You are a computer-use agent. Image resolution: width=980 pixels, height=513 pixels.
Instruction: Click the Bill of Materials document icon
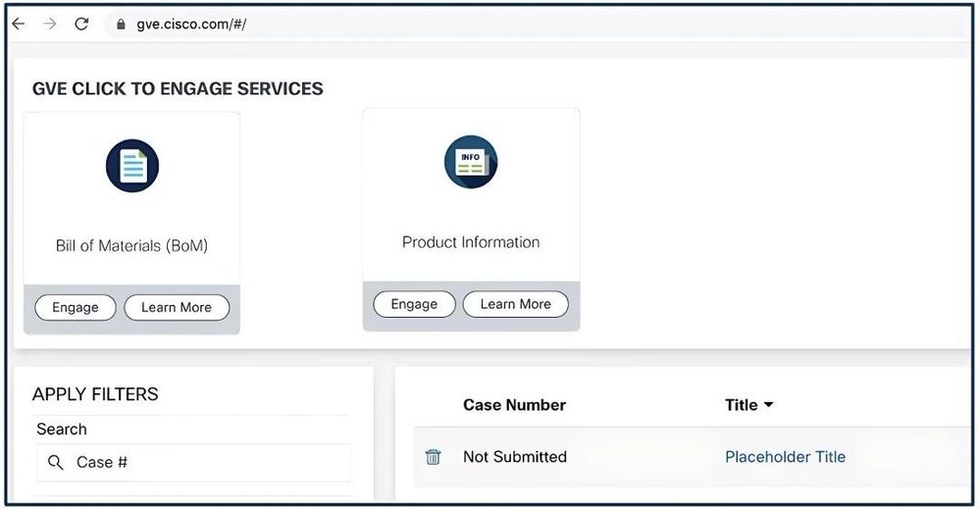tap(131, 166)
